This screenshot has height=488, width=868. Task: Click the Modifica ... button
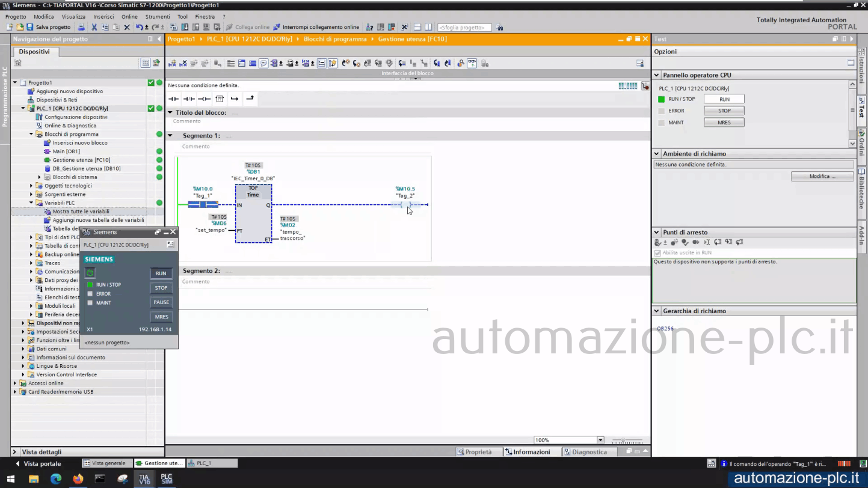(822, 176)
